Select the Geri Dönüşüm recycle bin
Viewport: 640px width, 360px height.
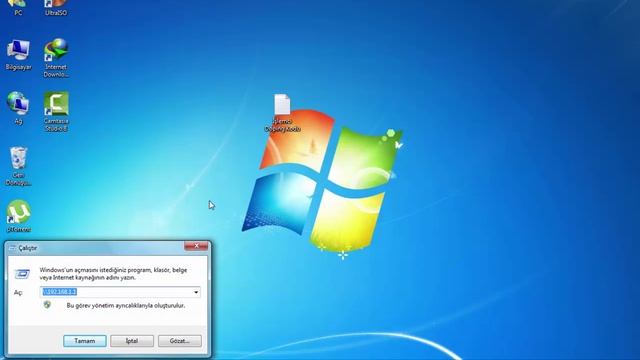[x=18, y=166]
